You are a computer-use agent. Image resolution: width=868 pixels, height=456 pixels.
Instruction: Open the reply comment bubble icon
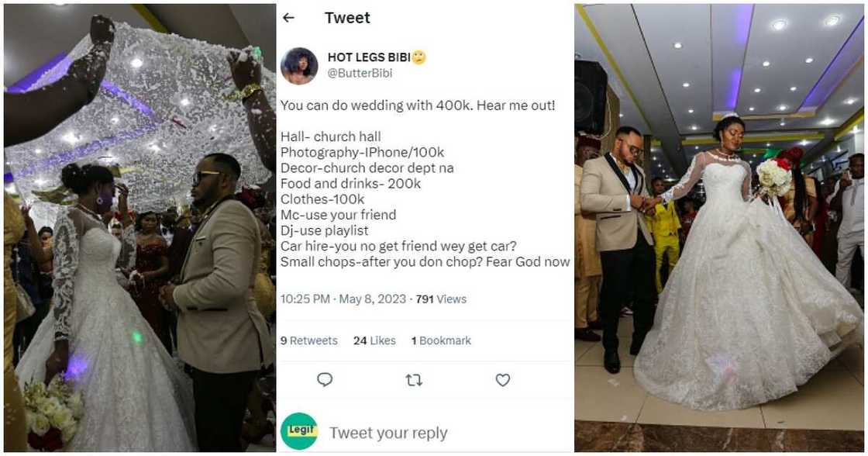(x=325, y=379)
